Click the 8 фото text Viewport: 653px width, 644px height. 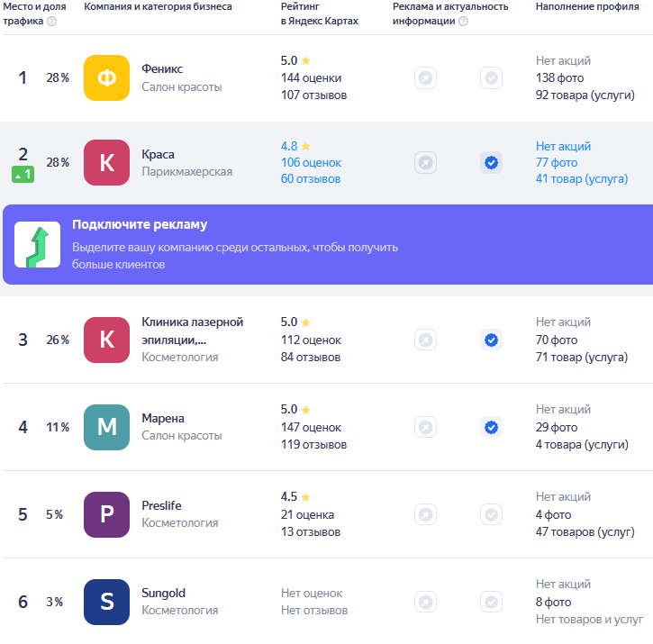point(553,602)
